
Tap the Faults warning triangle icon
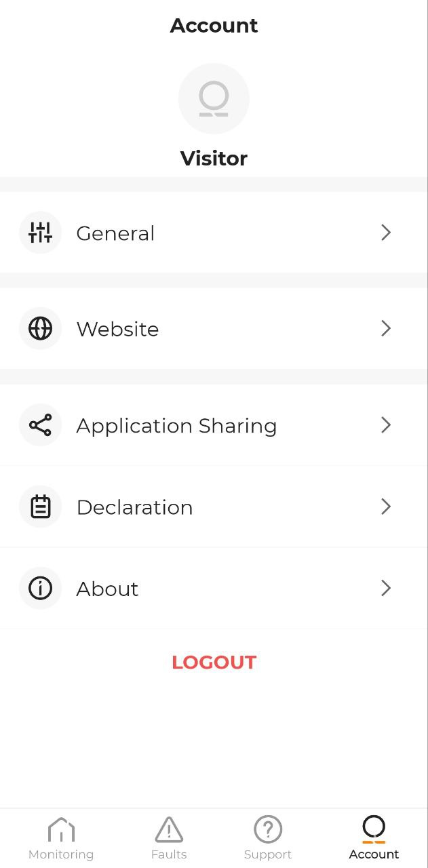[169, 829]
